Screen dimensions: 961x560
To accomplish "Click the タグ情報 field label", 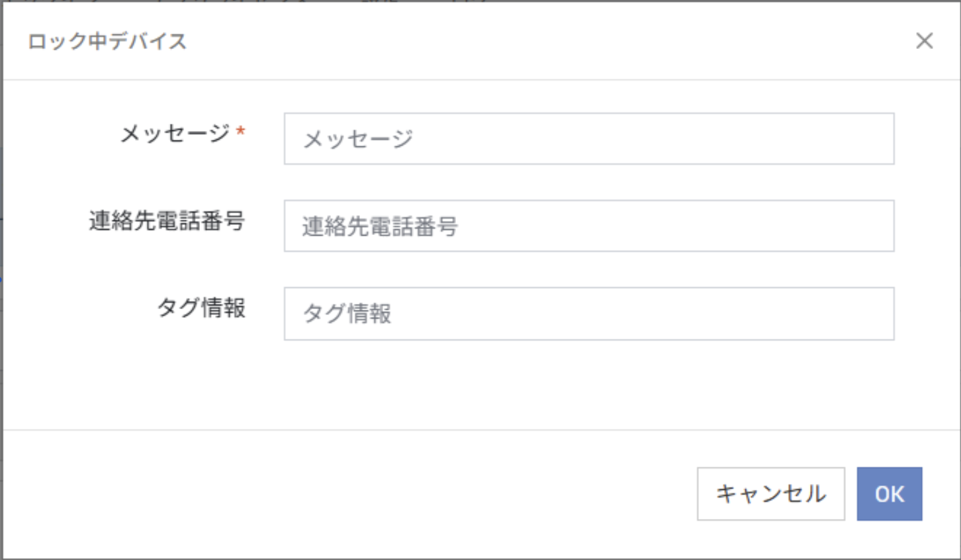I will pos(201,308).
